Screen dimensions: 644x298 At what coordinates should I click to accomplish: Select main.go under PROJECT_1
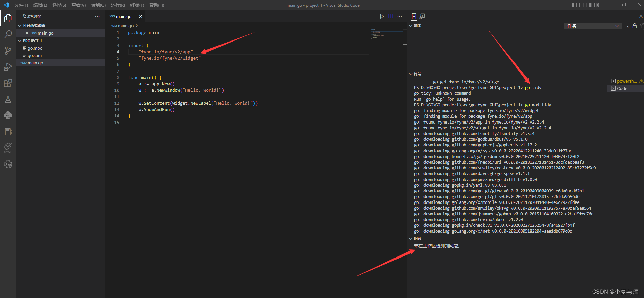coord(61,63)
